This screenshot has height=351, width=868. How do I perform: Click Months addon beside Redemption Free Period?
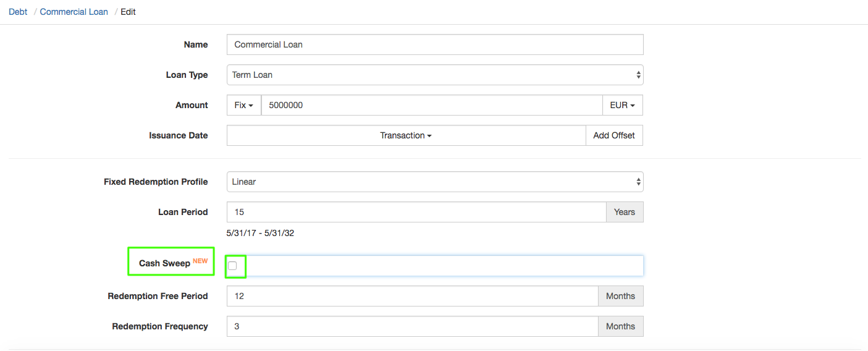[x=620, y=296]
